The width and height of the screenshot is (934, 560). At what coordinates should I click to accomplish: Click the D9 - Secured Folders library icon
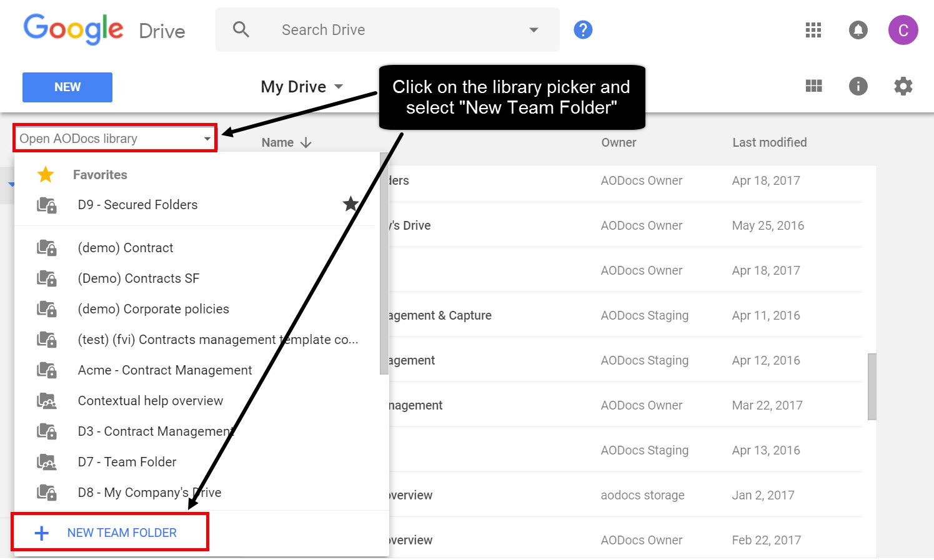point(47,205)
